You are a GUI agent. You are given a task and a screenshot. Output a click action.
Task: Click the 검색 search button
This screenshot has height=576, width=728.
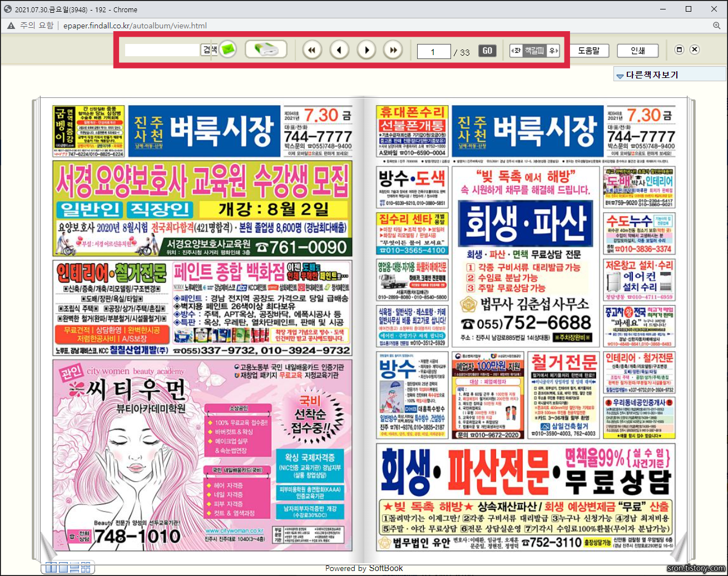click(210, 50)
